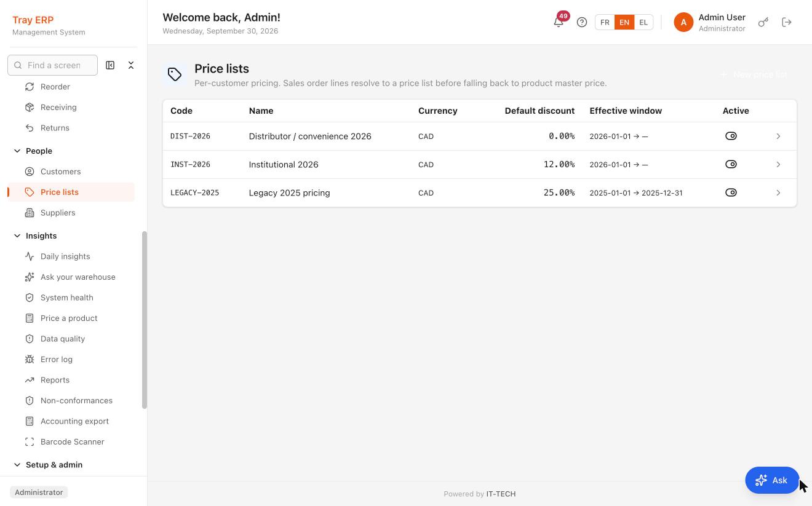Open Non-conformances in sidebar
The height and width of the screenshot is (506, 812).
(72, 401)
